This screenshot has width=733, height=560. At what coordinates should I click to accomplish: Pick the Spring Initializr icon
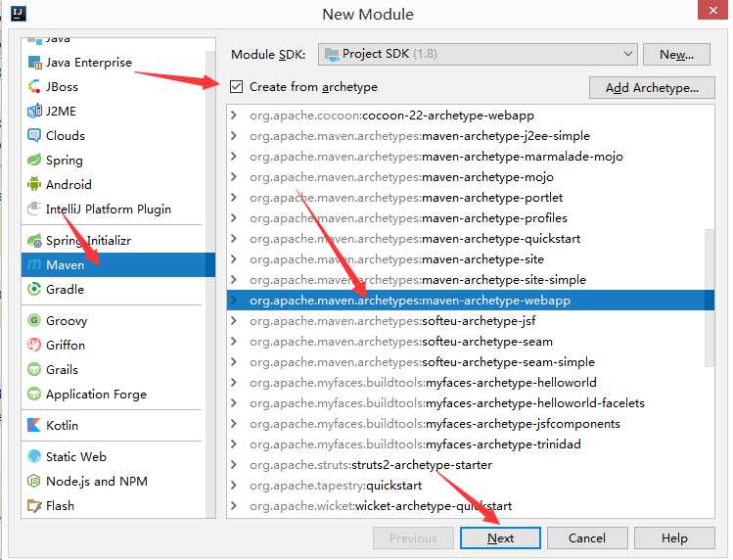34,241
